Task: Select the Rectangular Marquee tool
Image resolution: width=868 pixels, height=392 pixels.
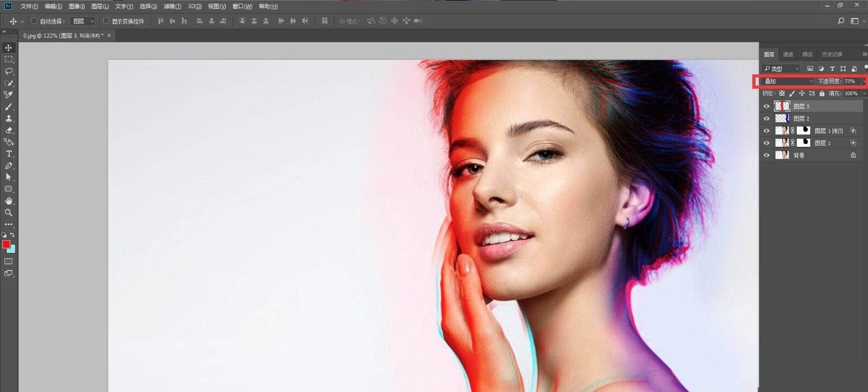Action: [x=9, y=59]
